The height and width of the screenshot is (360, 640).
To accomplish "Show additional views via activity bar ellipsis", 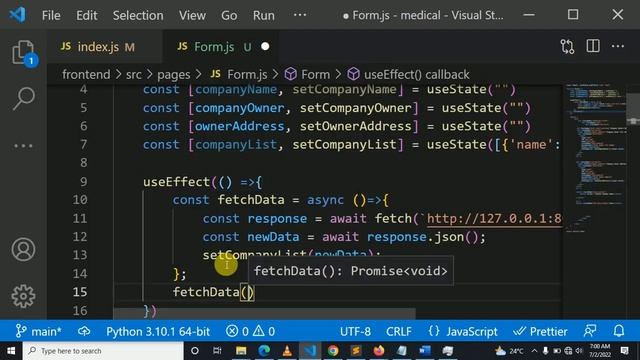I will coord(23,146).
